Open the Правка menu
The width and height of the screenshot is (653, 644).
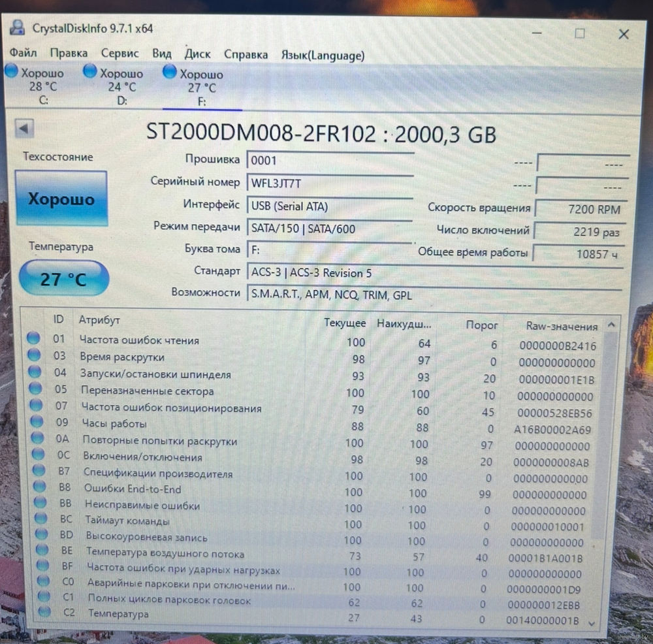69,53
